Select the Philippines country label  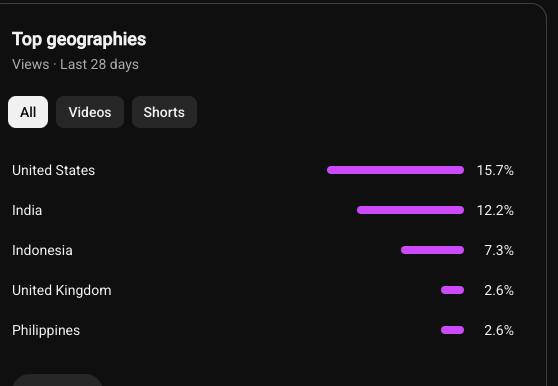46,331
